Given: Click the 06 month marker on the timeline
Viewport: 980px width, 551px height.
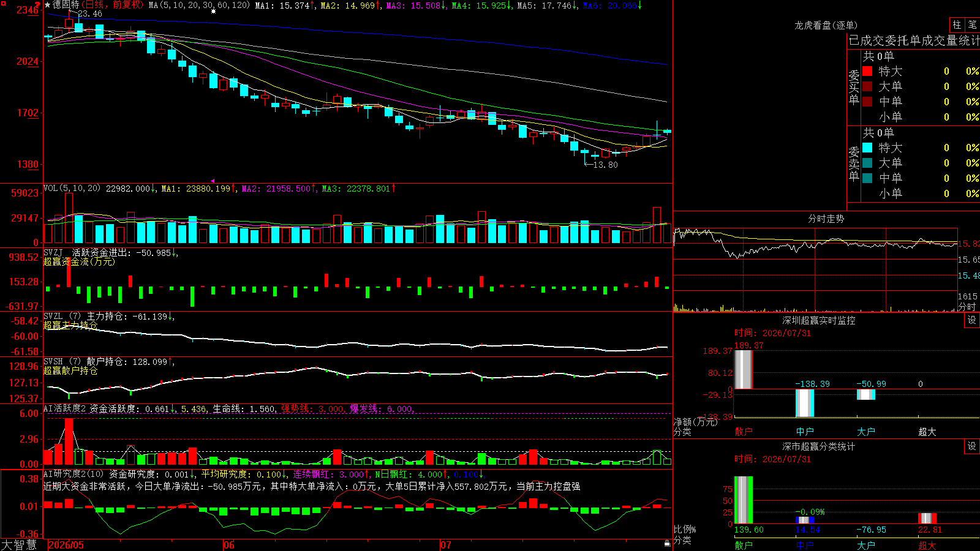Looking at the screenshot, I should click(x=229, y=545).
